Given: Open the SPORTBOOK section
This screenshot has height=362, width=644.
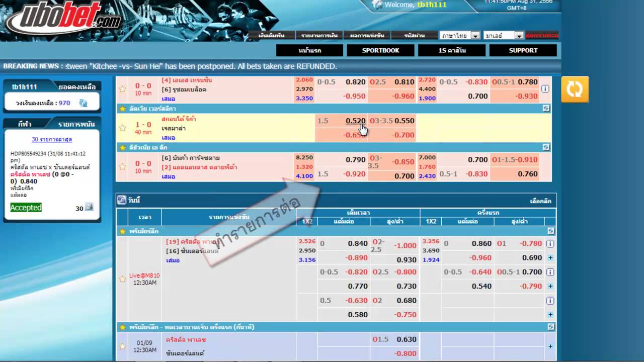Looking at the screenshot, I should 381,50.
